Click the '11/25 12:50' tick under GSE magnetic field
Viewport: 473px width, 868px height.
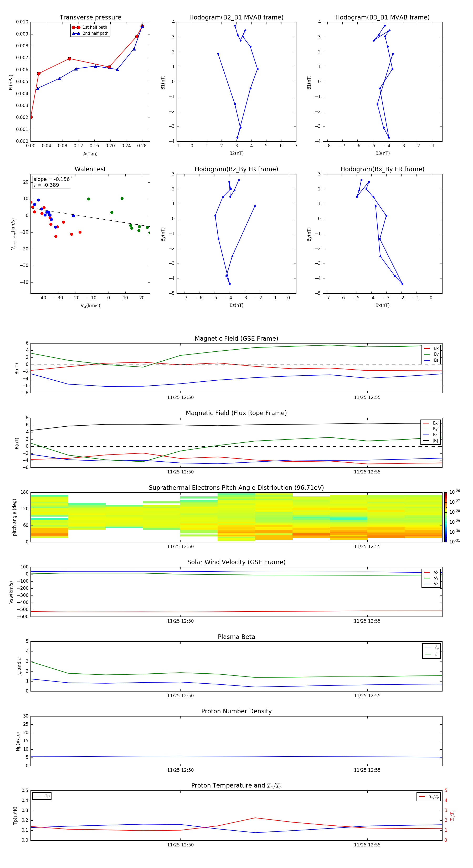pos(181,398)
